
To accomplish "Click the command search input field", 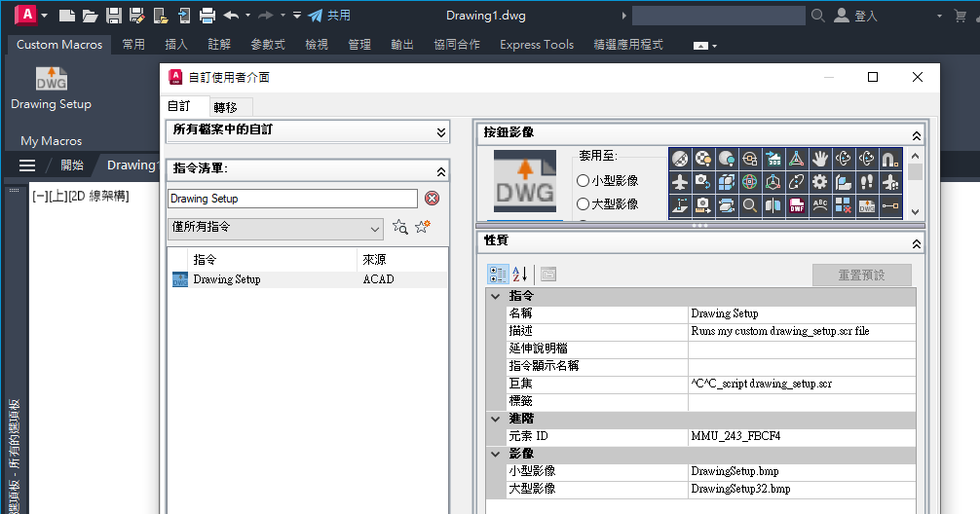I will 292,199.
